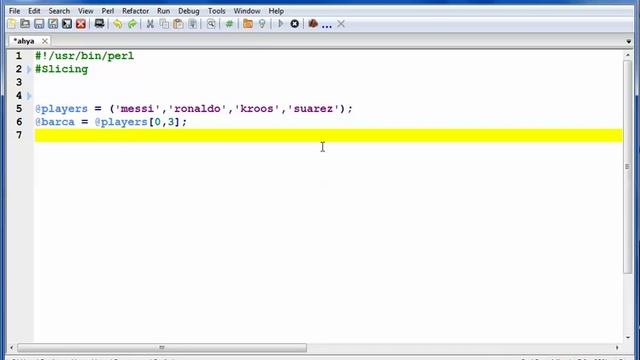This screenshot has height=360, width=640.
Task: Click the monitor icon in toolbar
Action: 99,24
